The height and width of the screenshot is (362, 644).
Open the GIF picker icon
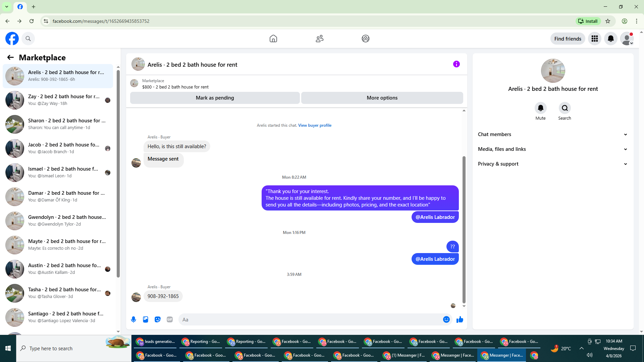tap(170, 319)
